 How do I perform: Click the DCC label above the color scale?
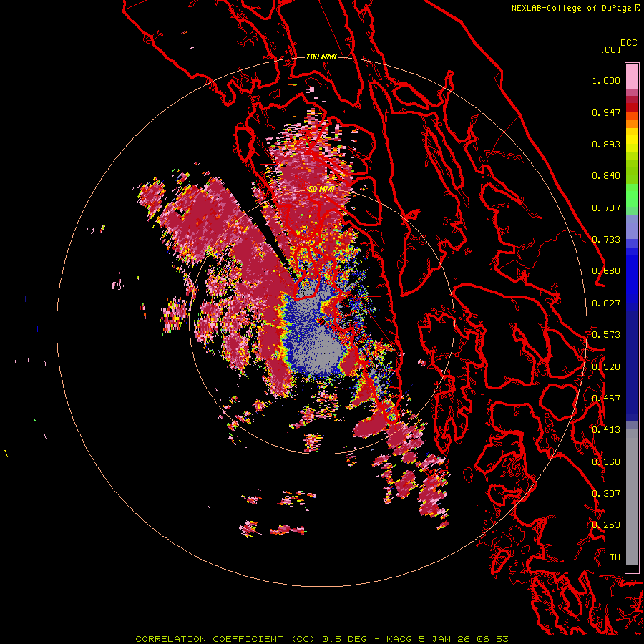[629, 43]
